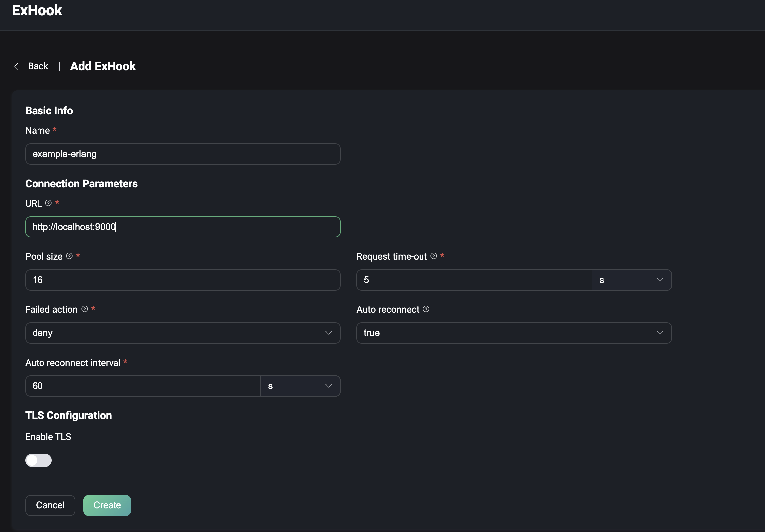Image resolution: width=765 pixels, height=532 pixels.
Task: Click the ExHook page header title
Action: coord(37,10)
